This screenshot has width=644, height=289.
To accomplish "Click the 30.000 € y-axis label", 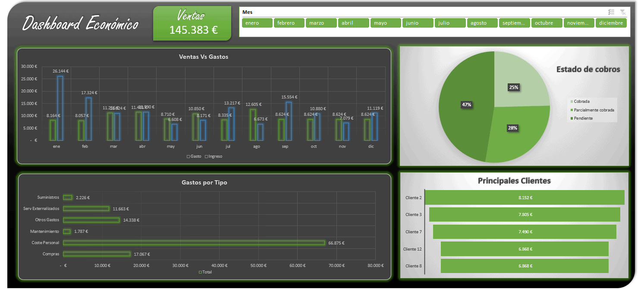I will tap(29, 67).
